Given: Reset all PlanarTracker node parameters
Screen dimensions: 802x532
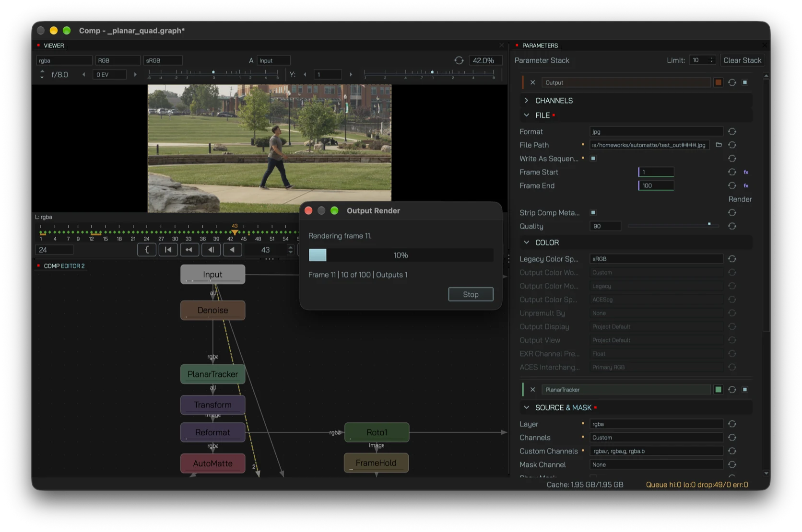Looking at the screenshot, I should (732, 390).
